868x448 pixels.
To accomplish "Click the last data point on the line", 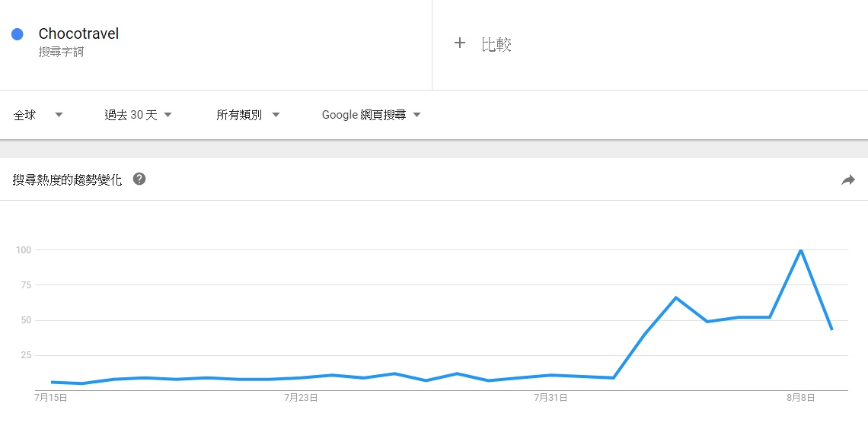I will click(x=831, y=329).
